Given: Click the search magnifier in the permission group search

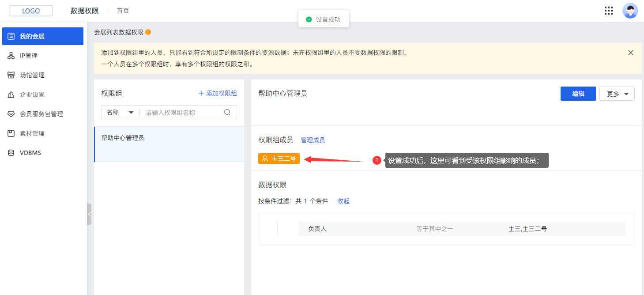Looking at the screenshot, I should click(227, 112).
